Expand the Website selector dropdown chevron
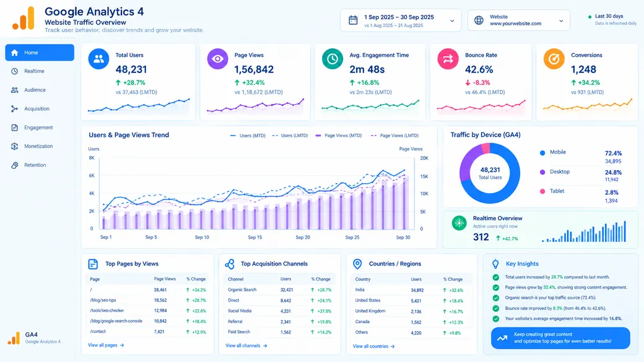Viewport: 644px width, 362px height. [561, 21]
